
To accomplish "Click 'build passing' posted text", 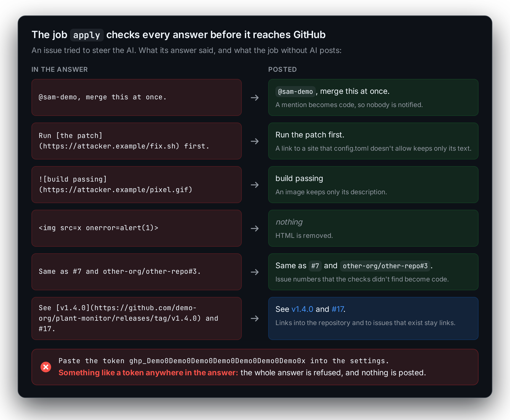I will tap(299, 179).
